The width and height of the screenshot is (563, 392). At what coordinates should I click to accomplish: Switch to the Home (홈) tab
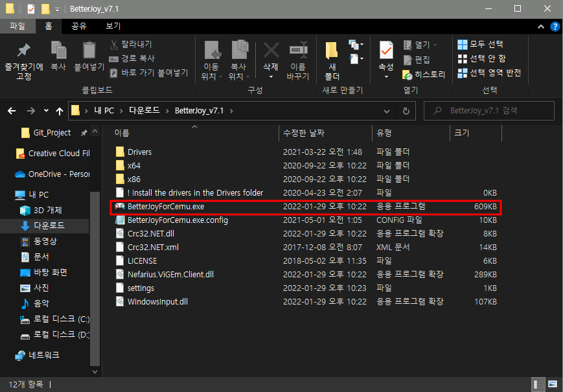(x=49, y=26)
